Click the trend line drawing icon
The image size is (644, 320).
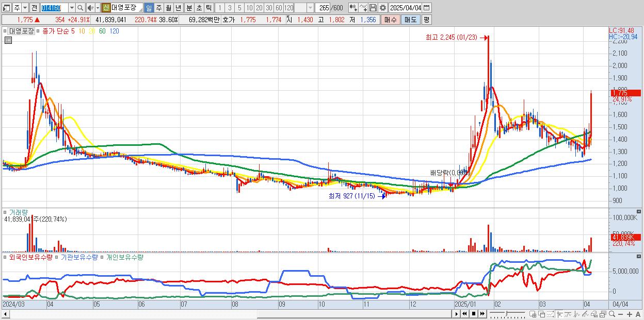click(568, 314)
